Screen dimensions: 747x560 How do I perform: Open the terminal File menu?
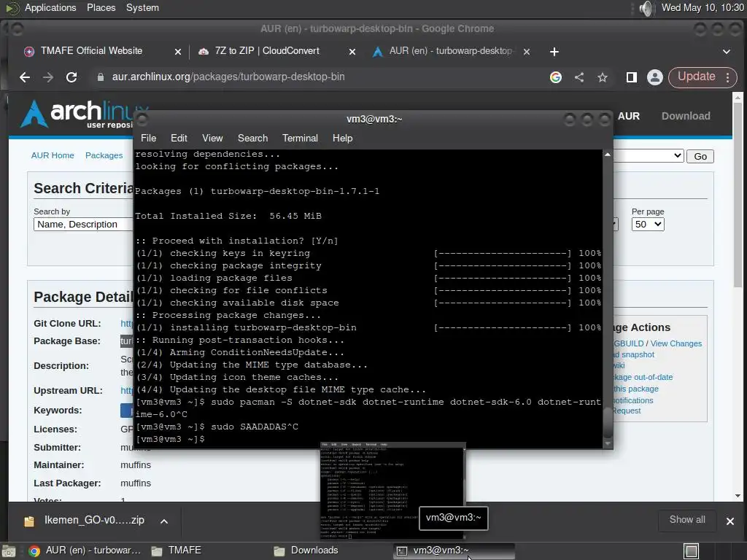coord(148,138)
